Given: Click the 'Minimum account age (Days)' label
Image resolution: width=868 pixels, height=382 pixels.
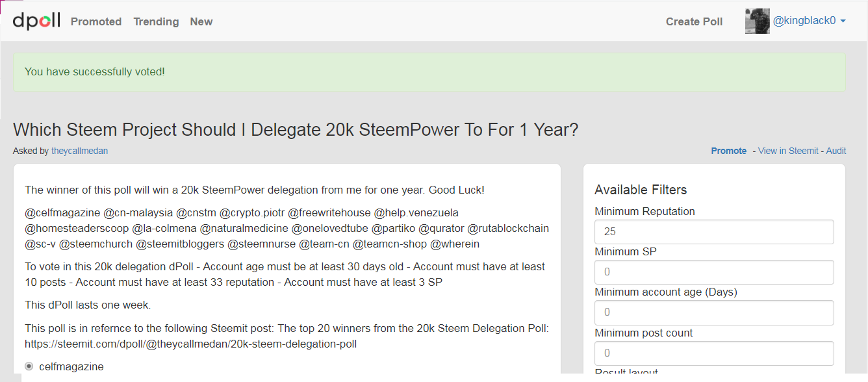Looking at the screenshot, I should pos(666,292).
